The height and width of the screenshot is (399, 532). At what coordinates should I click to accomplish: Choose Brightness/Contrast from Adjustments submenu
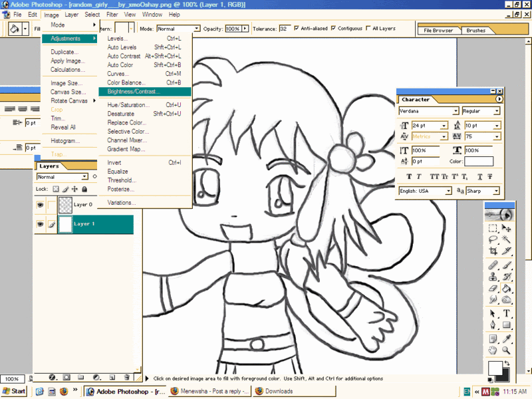[145, 92]
